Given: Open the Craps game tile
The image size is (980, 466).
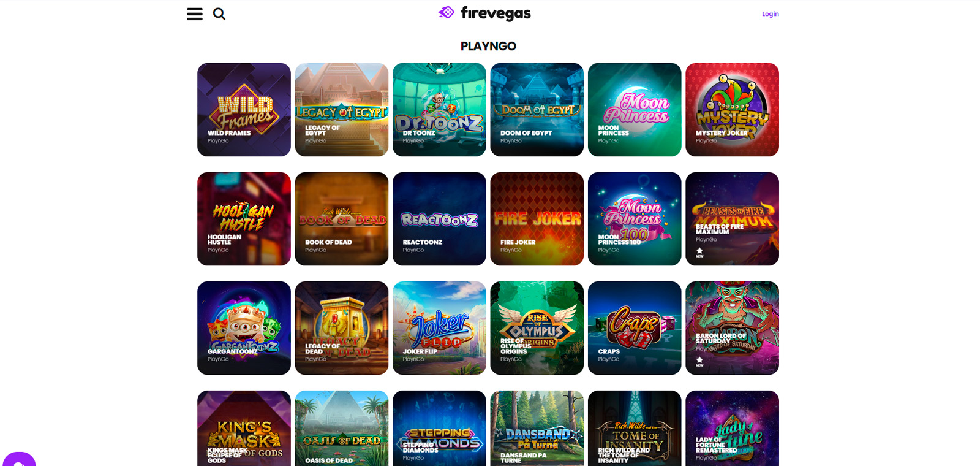Looking at the screenshot, I should point(635,328).
